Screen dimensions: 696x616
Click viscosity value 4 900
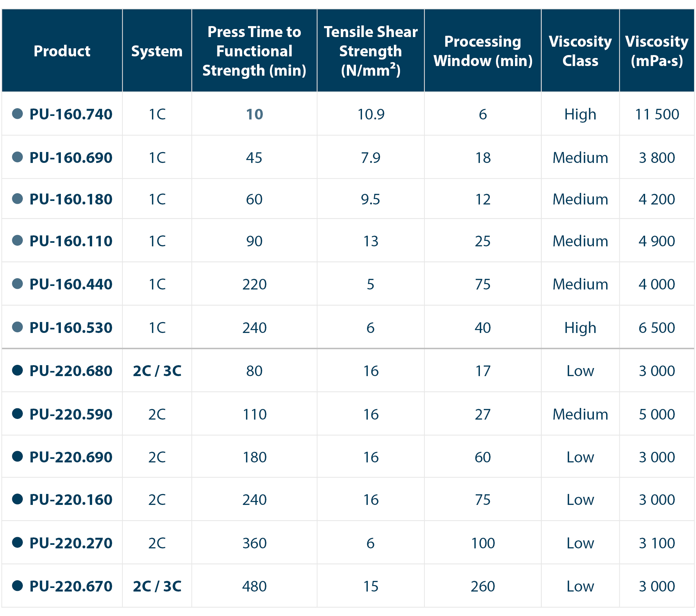(x=657, y=241)
